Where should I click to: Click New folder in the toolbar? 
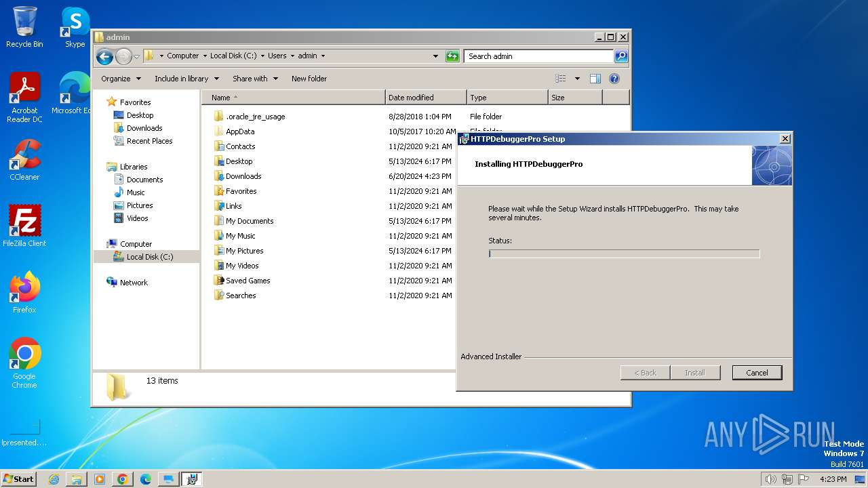click(x=309, y=79)
